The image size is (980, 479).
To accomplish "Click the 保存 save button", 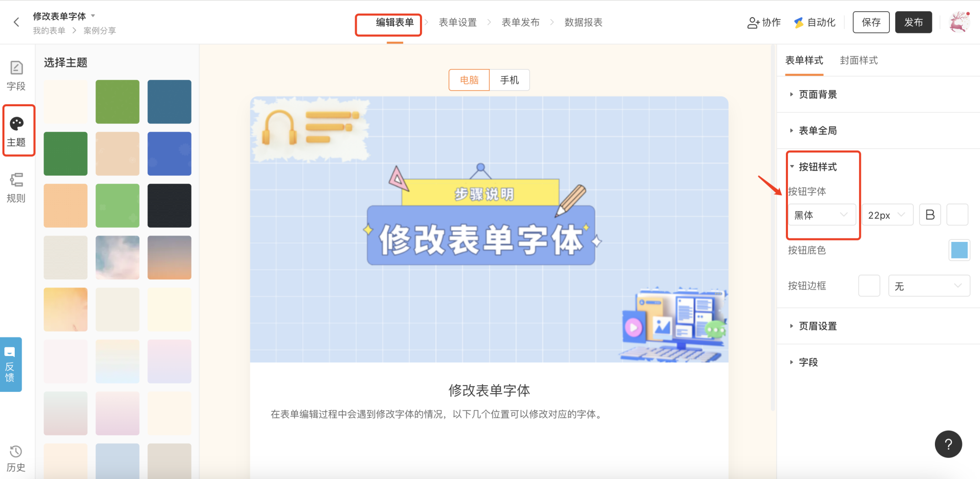I will (x=871, y=23).
